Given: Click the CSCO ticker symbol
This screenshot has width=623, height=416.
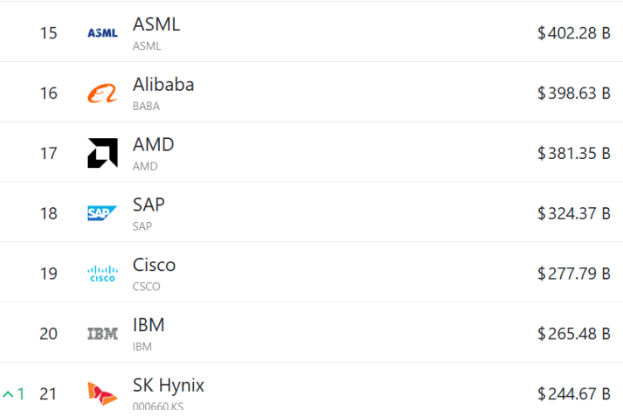Looking at the screenshot, I should click(146, 286).
